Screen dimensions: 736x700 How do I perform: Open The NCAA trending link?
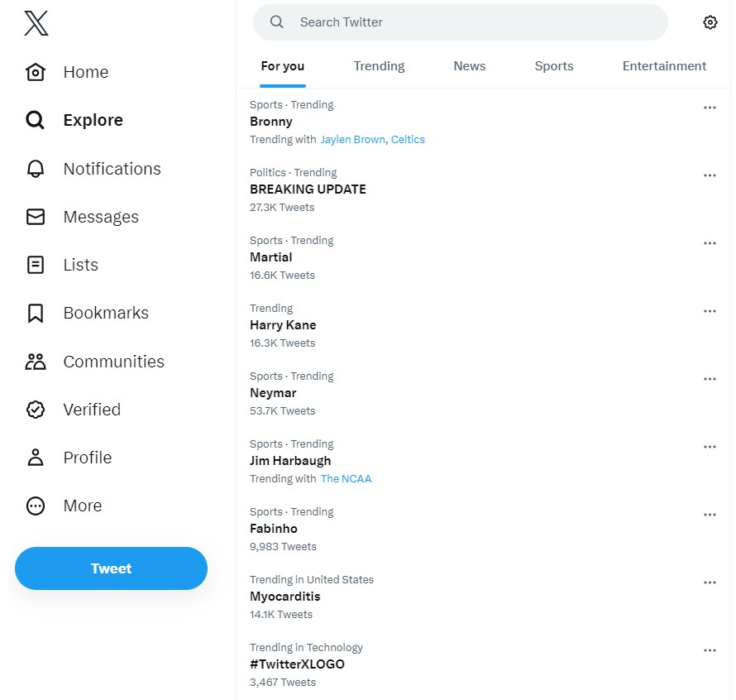346,479
